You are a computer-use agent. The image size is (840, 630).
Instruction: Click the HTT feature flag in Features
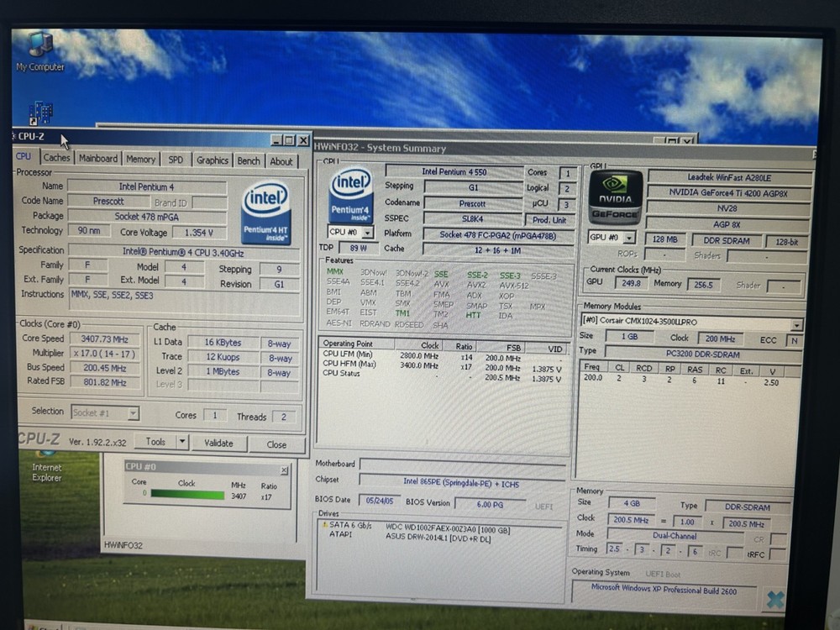coord(473,315)
